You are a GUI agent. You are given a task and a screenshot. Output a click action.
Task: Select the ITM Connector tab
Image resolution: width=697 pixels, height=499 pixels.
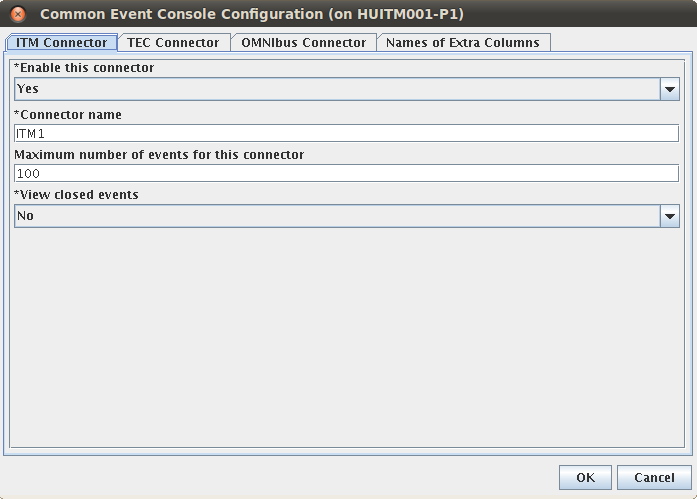pyautogui.click(x=61, y=43)
